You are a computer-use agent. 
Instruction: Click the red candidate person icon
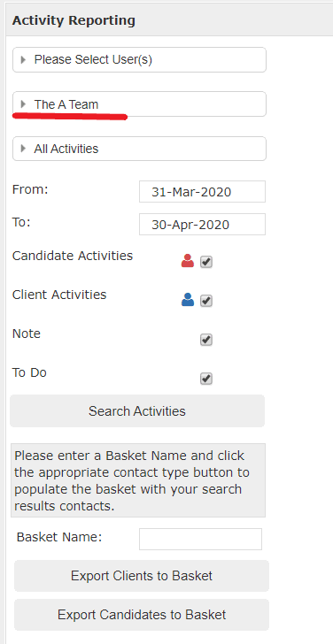coord(188,261)
